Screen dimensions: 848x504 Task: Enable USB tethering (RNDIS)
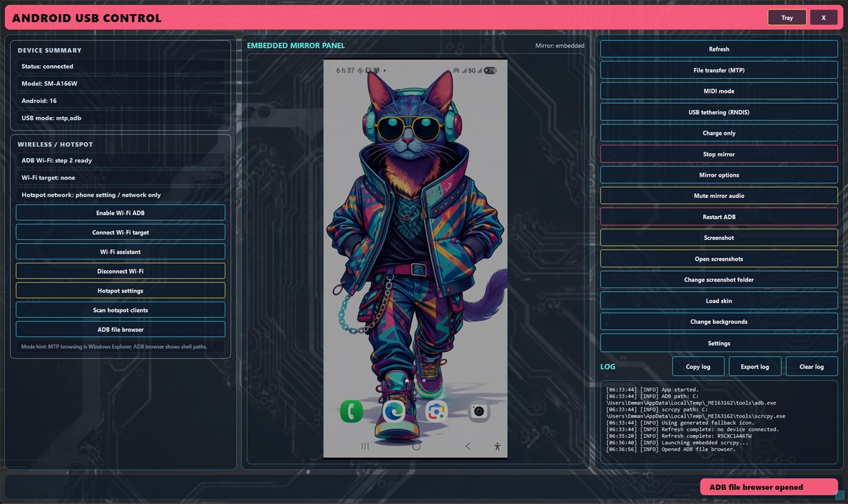click(719, 112)
